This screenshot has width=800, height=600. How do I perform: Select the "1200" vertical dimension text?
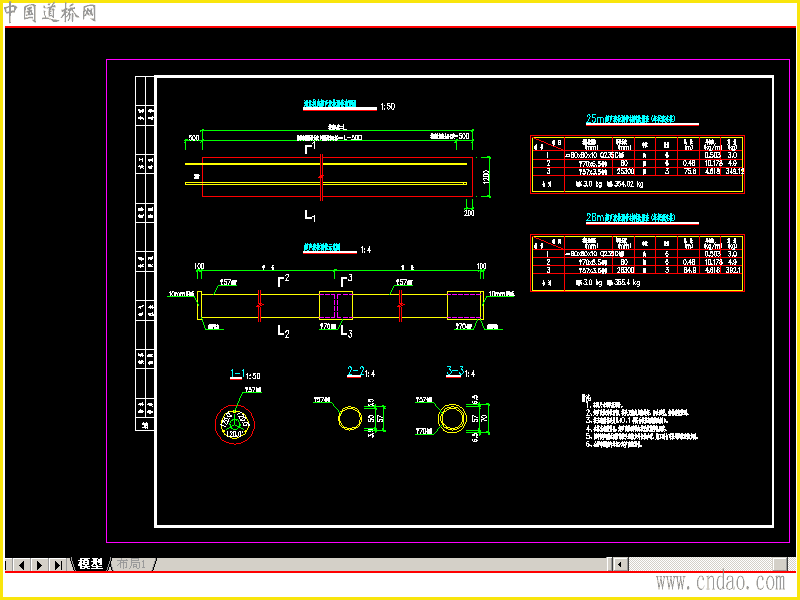click(x=485, y=177)
